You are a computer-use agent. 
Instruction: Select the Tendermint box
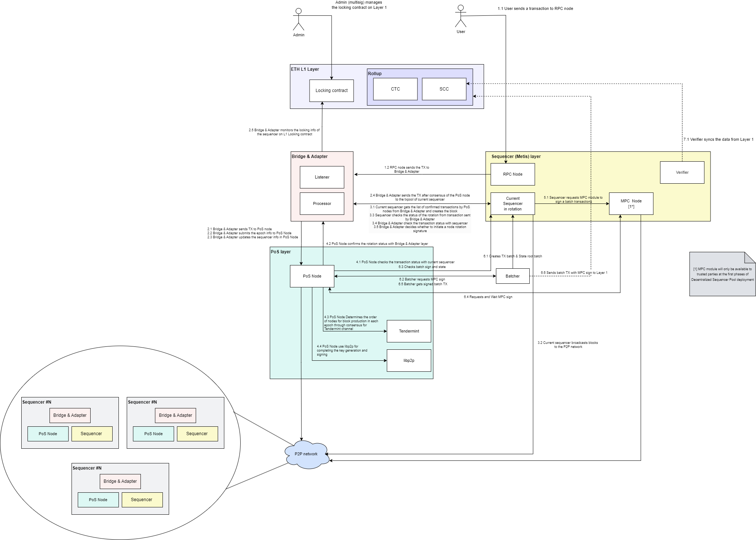coord(409,331)
